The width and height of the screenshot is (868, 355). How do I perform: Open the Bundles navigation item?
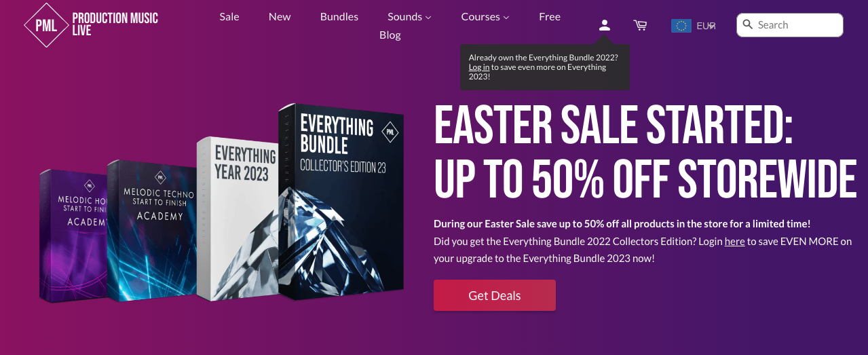339,16
